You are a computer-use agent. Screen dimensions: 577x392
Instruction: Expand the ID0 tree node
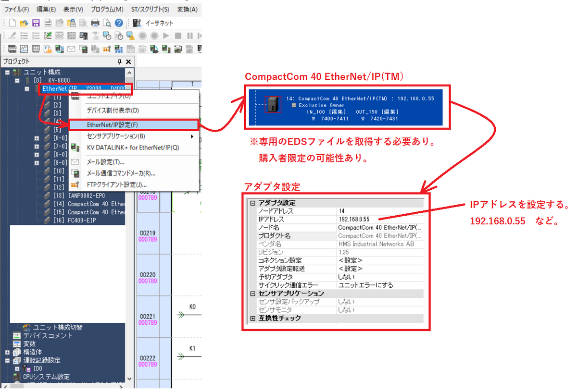[17, 368]
